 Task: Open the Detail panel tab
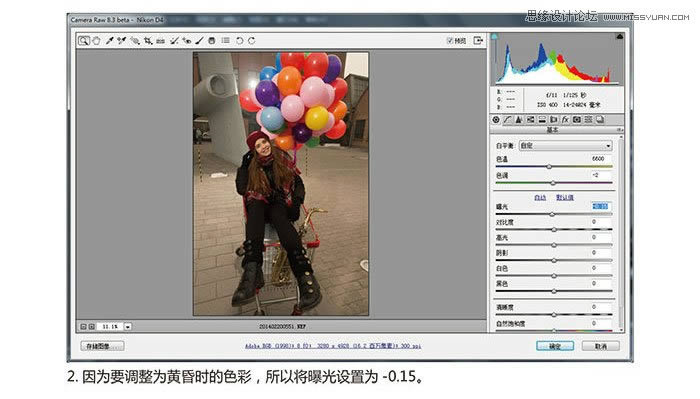point(519,120)
